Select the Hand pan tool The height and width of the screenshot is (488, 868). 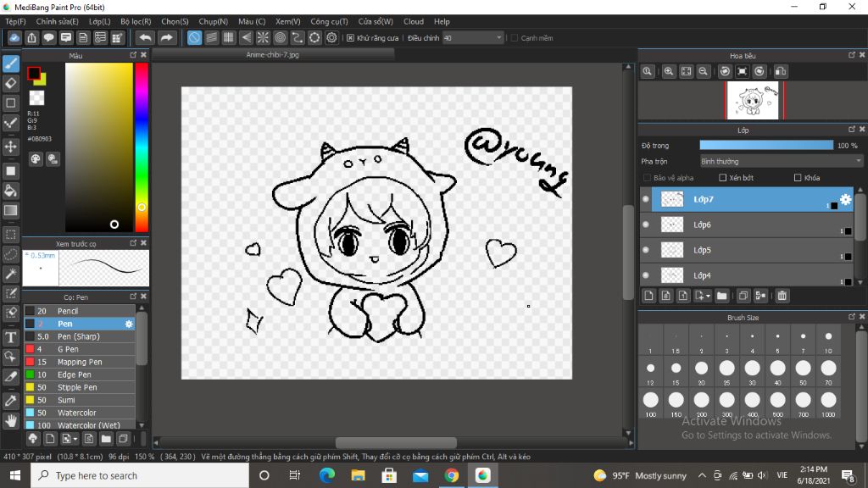click(11, 420)
